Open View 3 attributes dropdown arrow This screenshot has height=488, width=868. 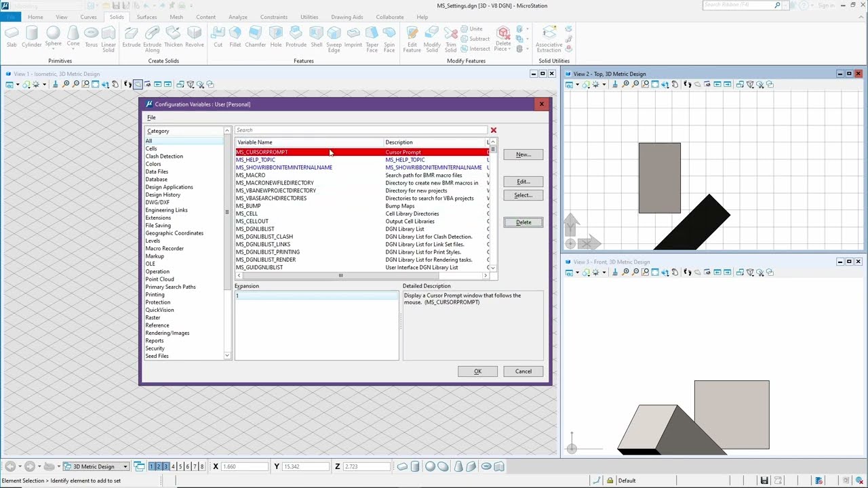click(577, 272)
